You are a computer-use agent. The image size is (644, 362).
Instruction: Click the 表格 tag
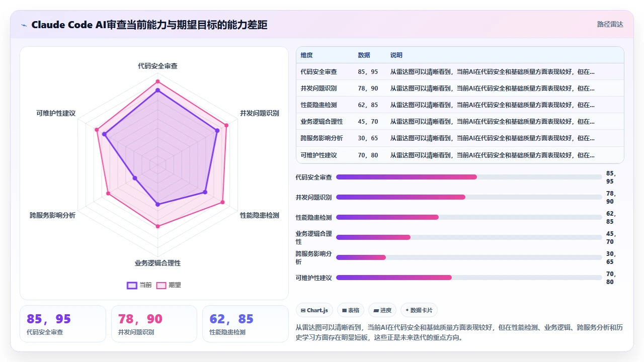pyautogui.click(x=351, y=310)
